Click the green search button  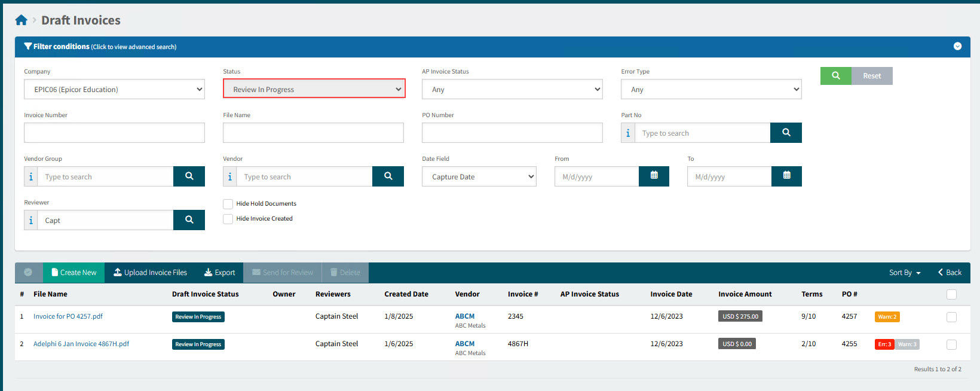pos(835,76)
